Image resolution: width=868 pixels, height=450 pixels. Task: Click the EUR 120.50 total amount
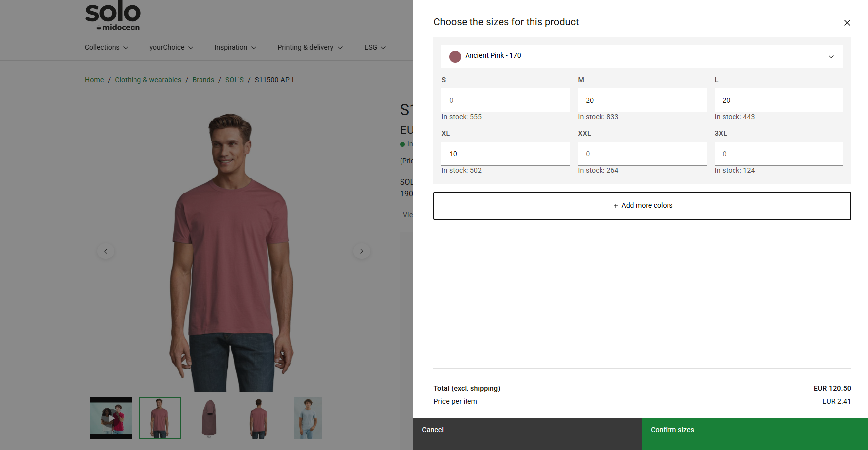(832, 389)
